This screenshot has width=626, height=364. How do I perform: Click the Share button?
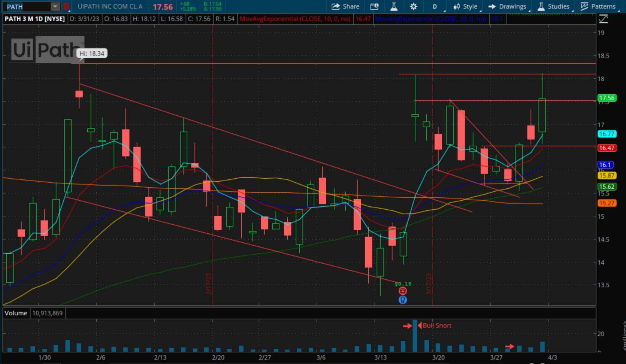pyautogui.click(x=345, y=6)
